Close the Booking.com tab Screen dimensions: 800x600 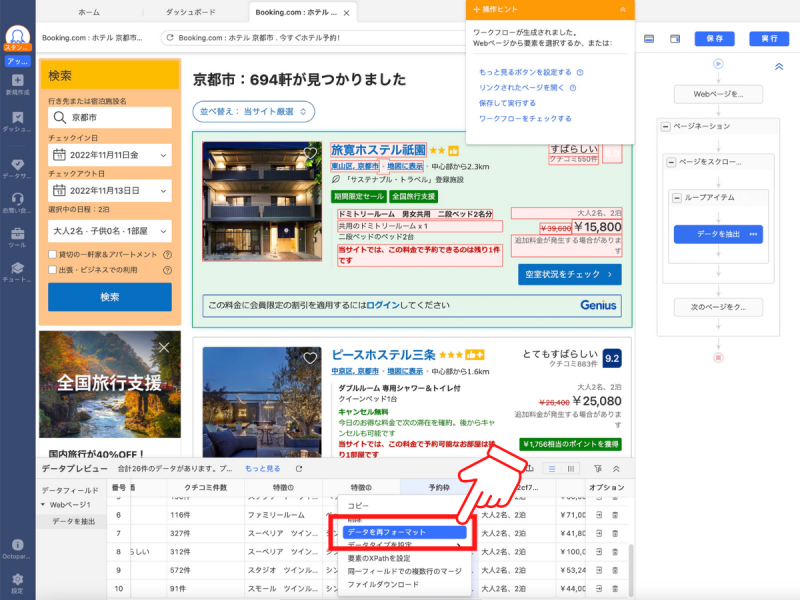[346, 13]
